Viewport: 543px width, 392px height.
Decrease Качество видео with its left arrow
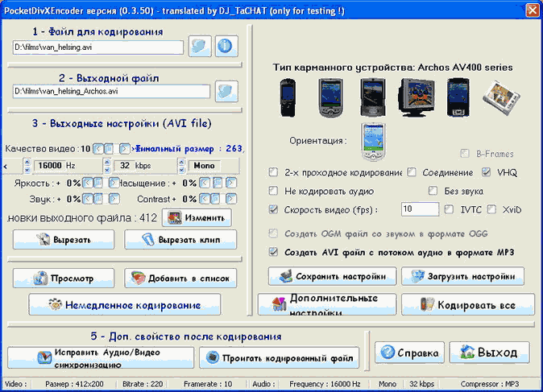coord(98,149)
